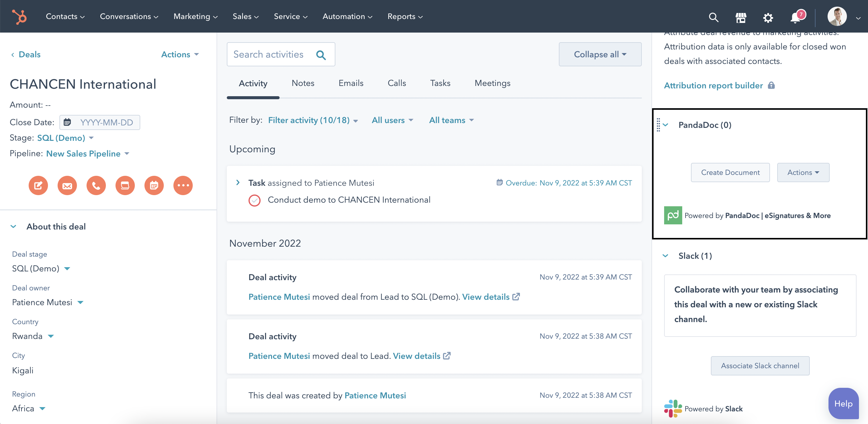The height and width of the screenshot is (424, 868).
Task: Switch to the Notes tab
Action: coord(303,83)
